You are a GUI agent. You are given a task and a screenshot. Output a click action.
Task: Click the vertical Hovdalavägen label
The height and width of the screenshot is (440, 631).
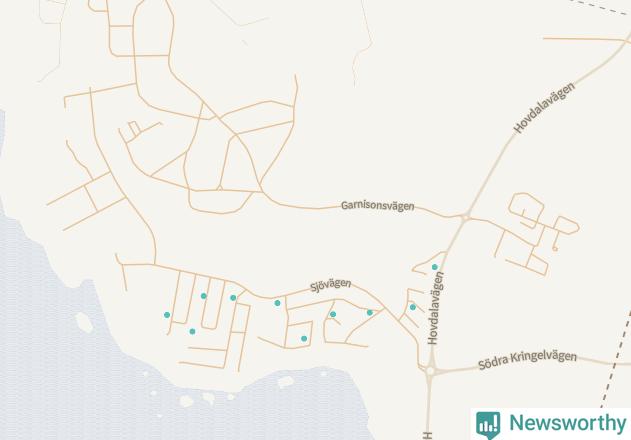[435, 308]
